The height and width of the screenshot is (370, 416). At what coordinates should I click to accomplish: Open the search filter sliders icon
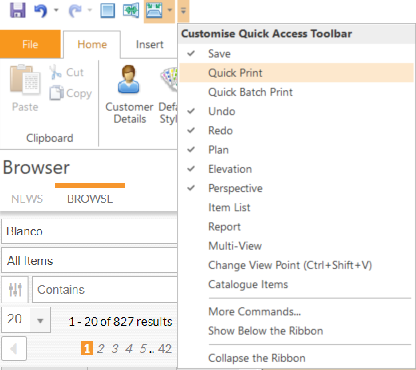pyautogui.click(x=15, y=289)
